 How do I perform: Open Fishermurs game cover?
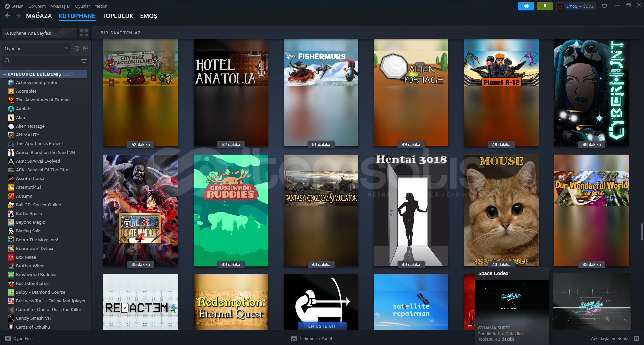pos(321,93)
